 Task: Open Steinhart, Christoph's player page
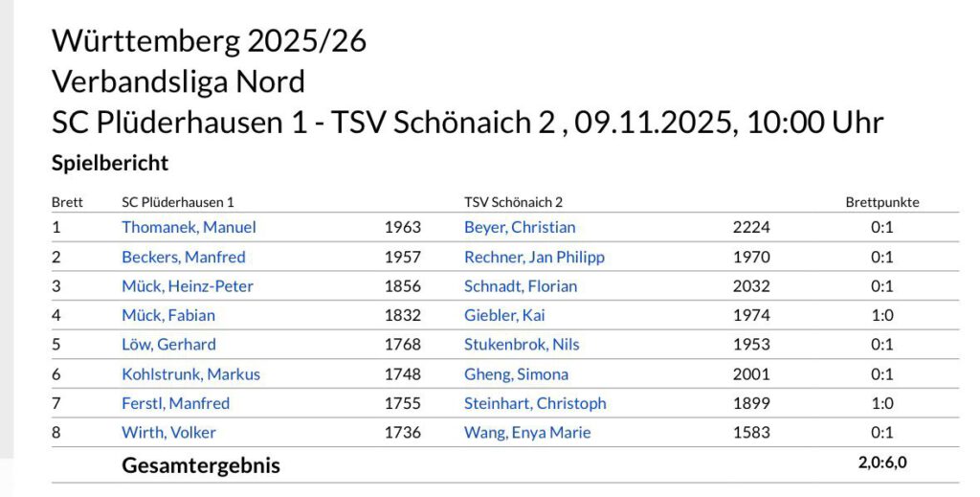[x=535, y=403]
